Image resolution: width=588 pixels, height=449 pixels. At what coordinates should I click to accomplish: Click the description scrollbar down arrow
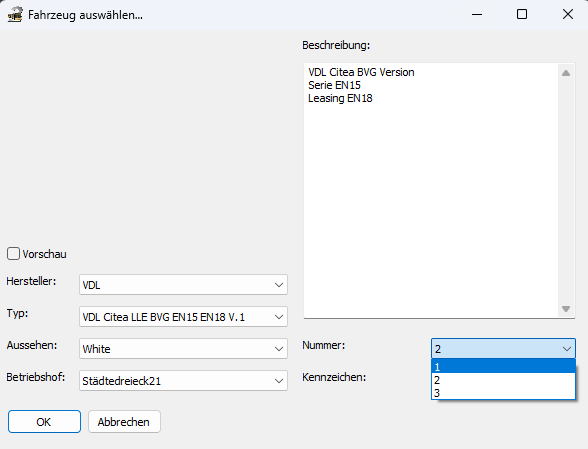566,309
